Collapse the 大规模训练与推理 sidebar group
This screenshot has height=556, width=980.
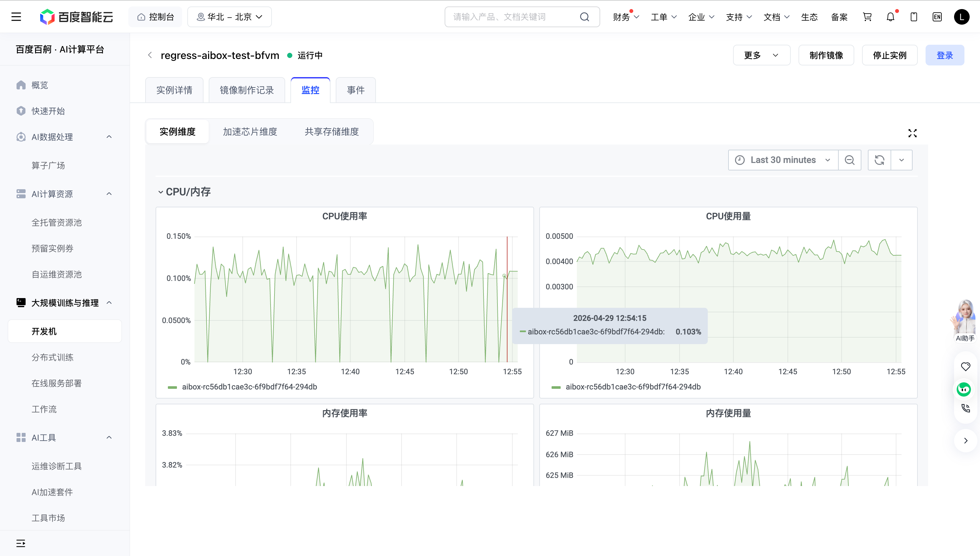point(109,302)
